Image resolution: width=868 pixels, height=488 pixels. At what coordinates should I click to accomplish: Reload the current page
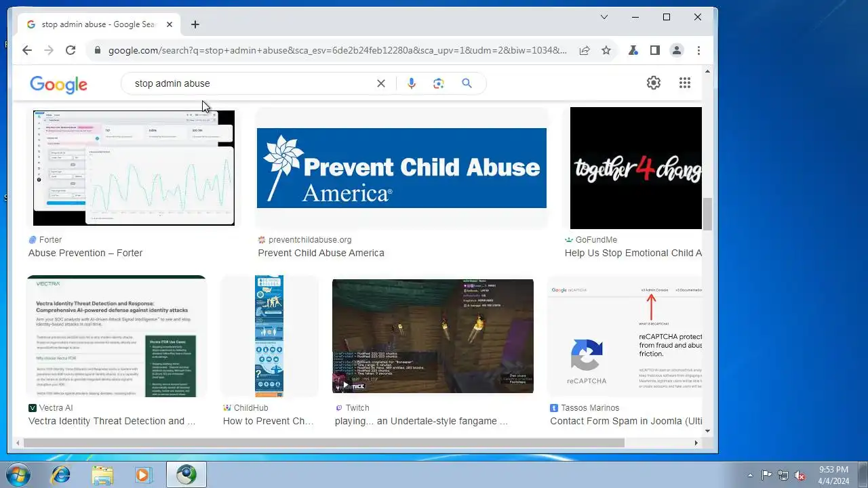click(71, 50)
